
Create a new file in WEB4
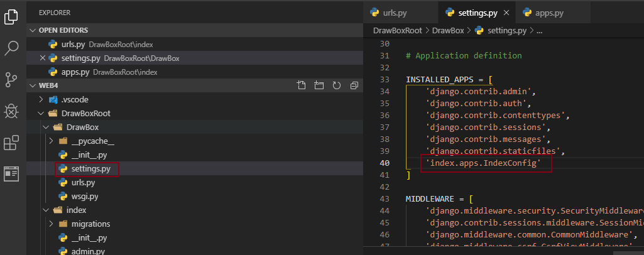tap(301, 85)
